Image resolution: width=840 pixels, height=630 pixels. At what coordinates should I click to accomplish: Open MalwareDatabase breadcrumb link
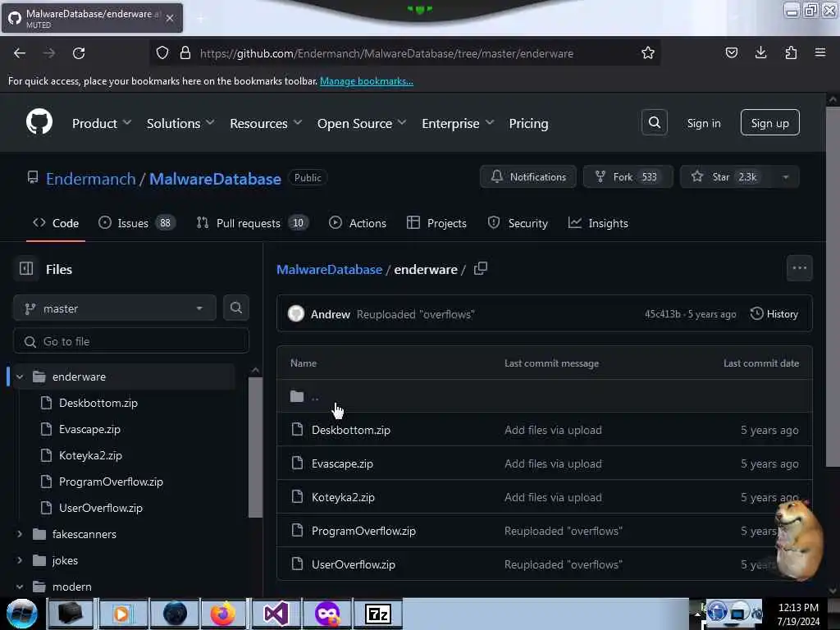pos(329,269)
